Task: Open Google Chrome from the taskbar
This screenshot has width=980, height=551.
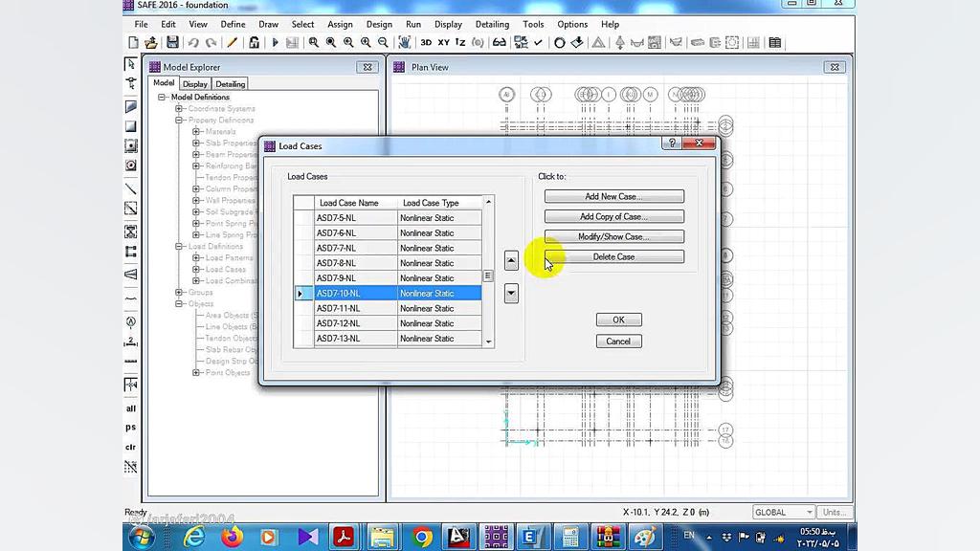Action: [422, 537]
